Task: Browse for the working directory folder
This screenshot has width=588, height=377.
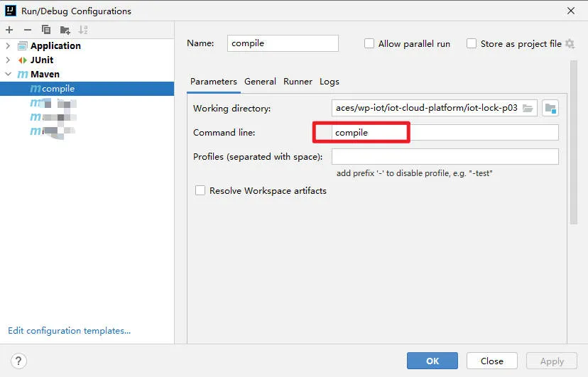Action: pyautogui.click(x=528, y=109)
